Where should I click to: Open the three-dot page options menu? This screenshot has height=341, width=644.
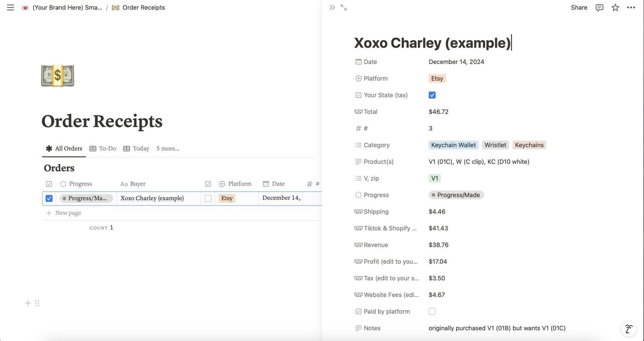(631, 8)
